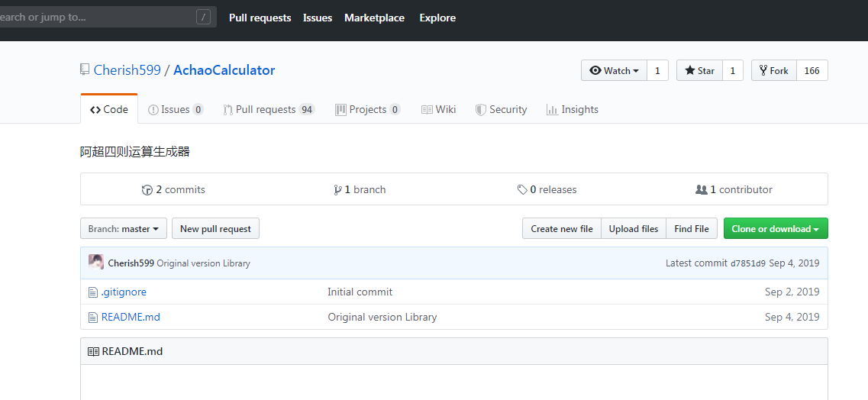Click the README.md panel header title

click(132, 351)
